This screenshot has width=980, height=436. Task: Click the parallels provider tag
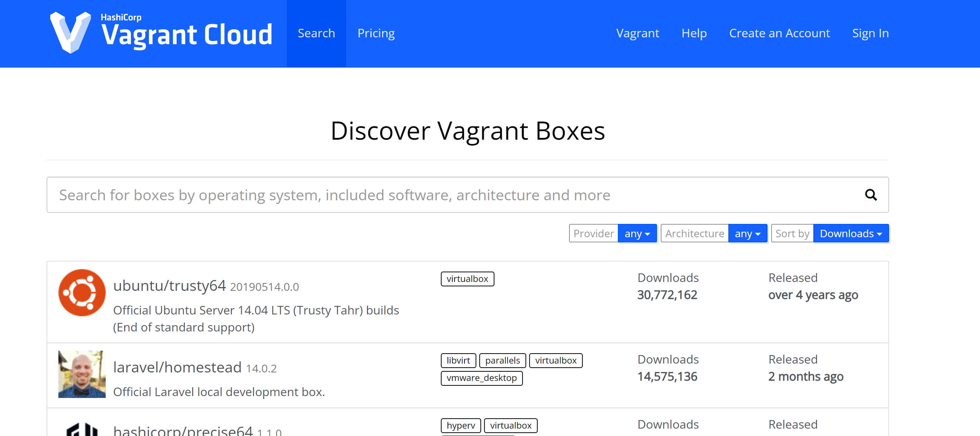502,360
